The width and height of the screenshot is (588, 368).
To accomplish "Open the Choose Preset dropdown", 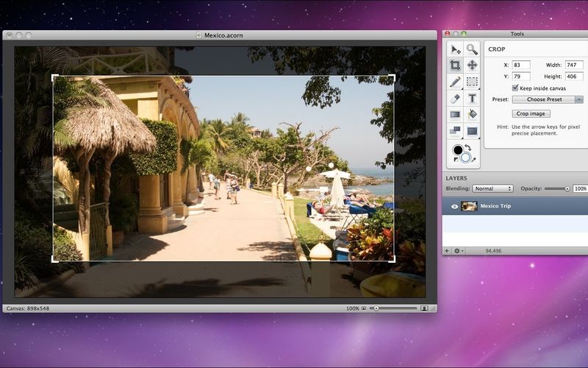I will click(548, 99).
